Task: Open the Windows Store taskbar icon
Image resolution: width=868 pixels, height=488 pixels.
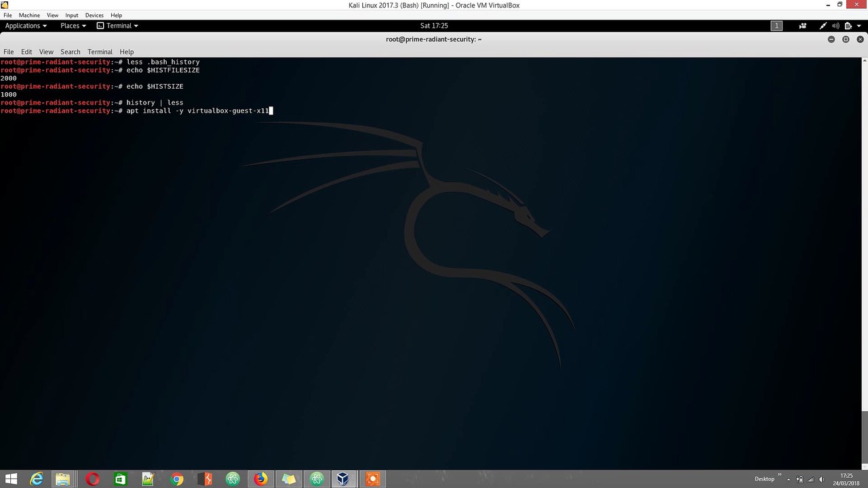Action: pyautogui.click(x=120, y=479)
